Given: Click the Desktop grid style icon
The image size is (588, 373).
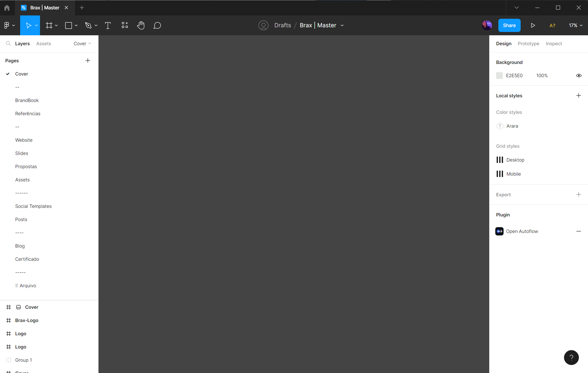Looking at the screenshot, I should point(500,160).
